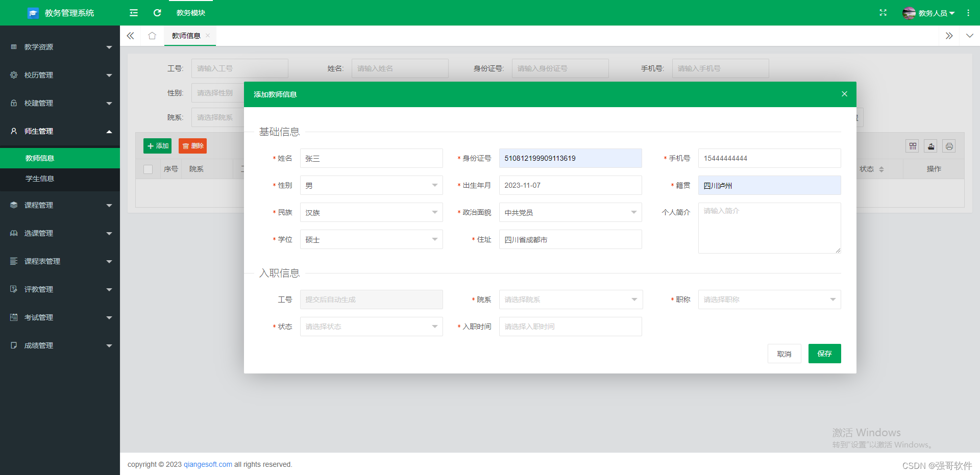Open the 入职时间 date picker field
The height and width of the screenshot is (475, 980).
570,327
